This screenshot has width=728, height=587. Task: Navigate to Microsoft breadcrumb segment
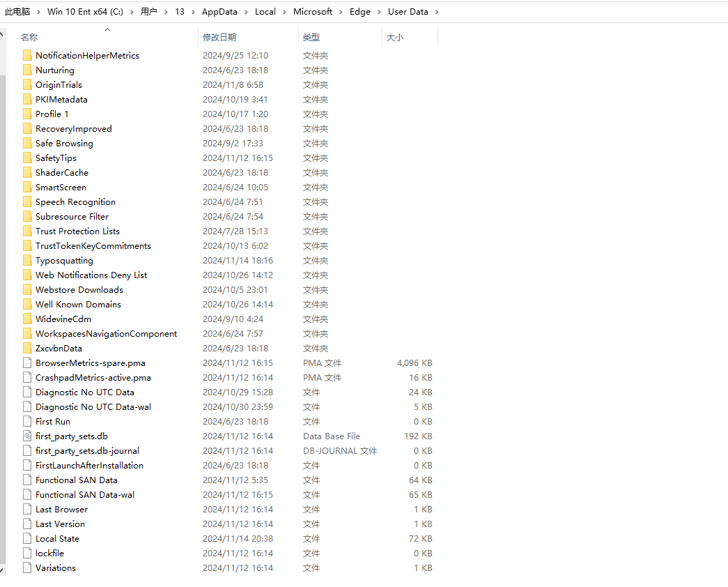[x=313, y=12]
